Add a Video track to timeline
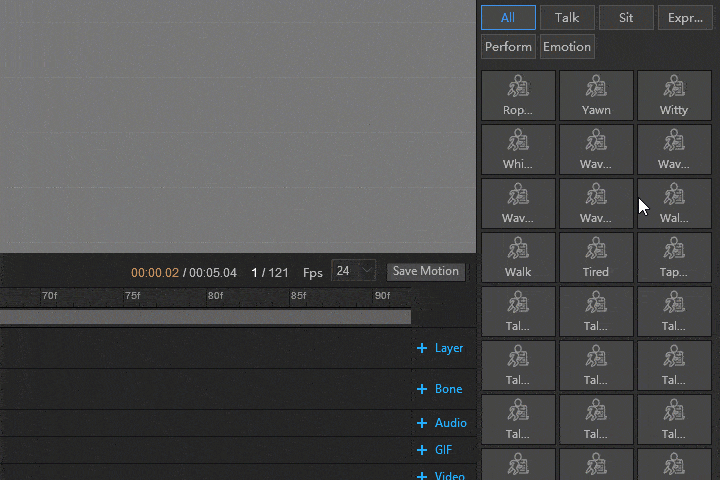Screen dimensions: 720x480 (x=422, y=476)
